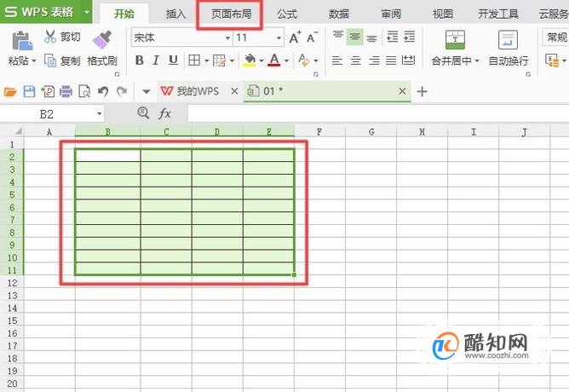Screen dimensions: 569x392
Task: Redo the last action
Action: (122, 91)
